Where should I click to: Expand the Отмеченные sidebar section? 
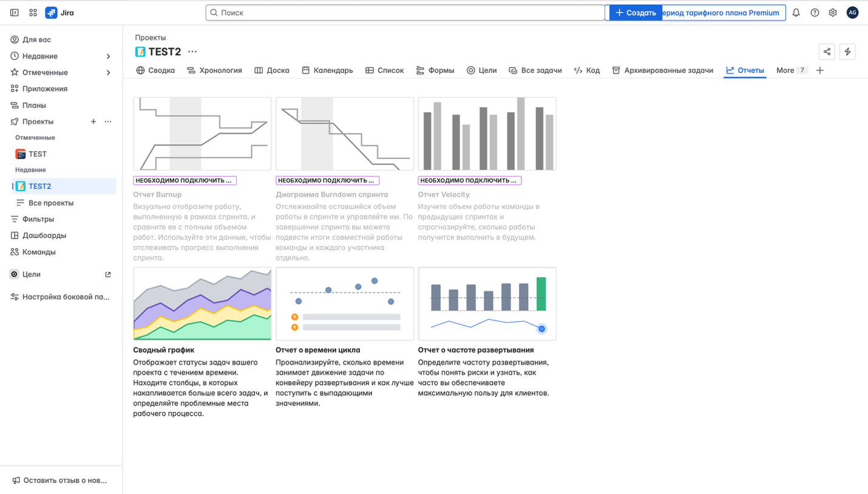pos(108,73)
